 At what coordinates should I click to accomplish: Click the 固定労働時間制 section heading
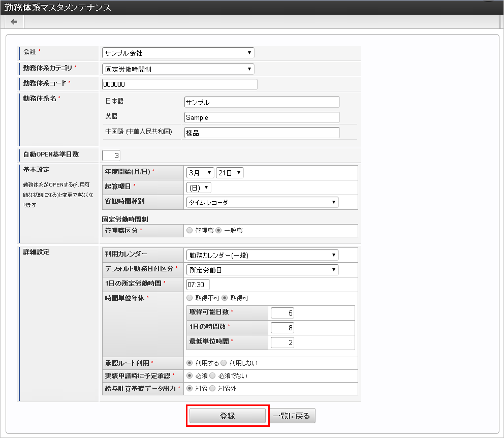pyautogui.click(x=125, y=219)
